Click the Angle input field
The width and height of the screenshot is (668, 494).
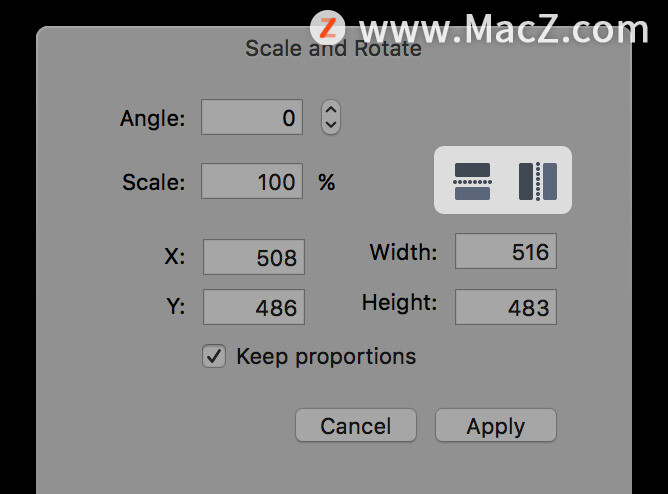coord(252,117)
